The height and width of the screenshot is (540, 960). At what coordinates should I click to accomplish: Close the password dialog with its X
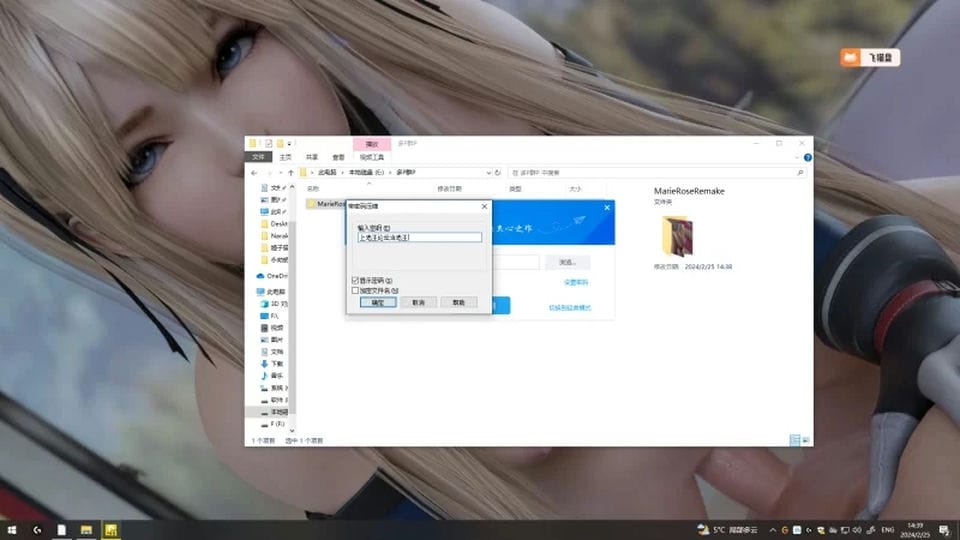484,206
